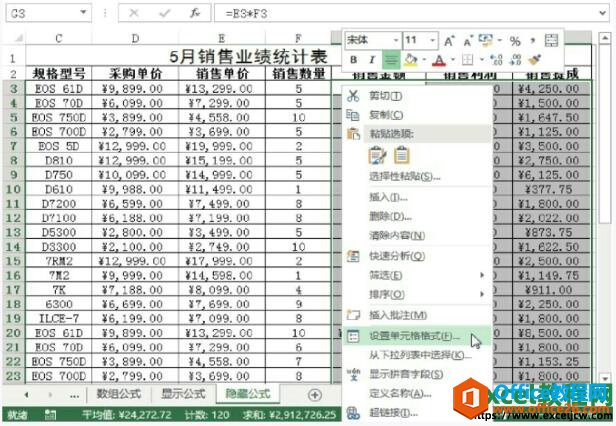Toggle Center alignment in the mini toolbar
Viewport: 616px width, 426px height.
pos(391,60)
